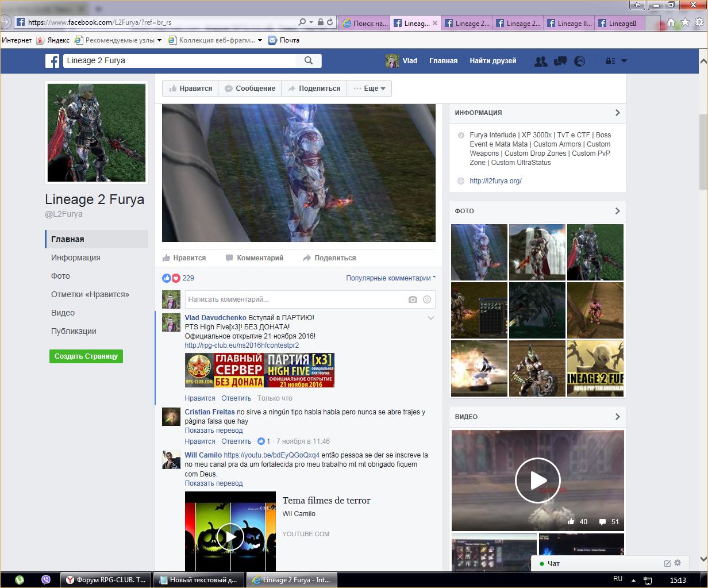Click the reactions icons beside 229

click(171, 278)
